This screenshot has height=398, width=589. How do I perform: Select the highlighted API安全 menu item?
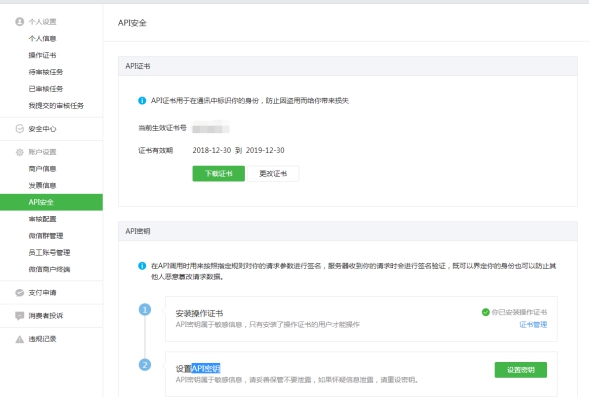51,202
